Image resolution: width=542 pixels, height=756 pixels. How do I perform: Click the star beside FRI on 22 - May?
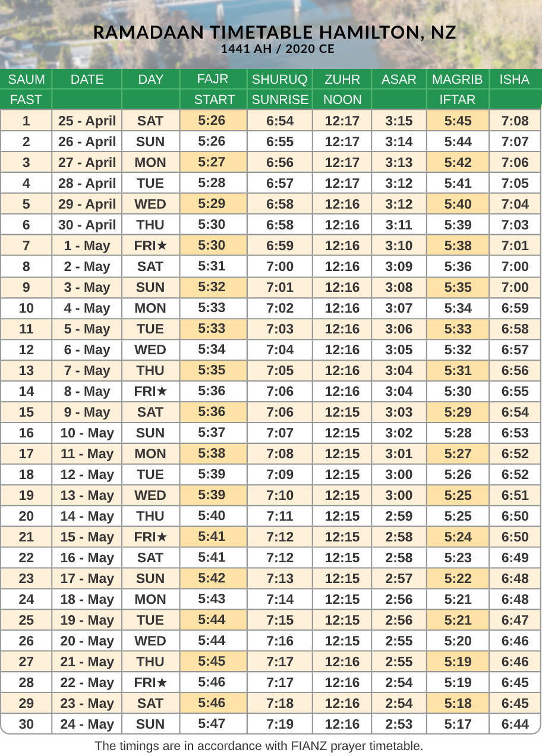pos(162,682)
